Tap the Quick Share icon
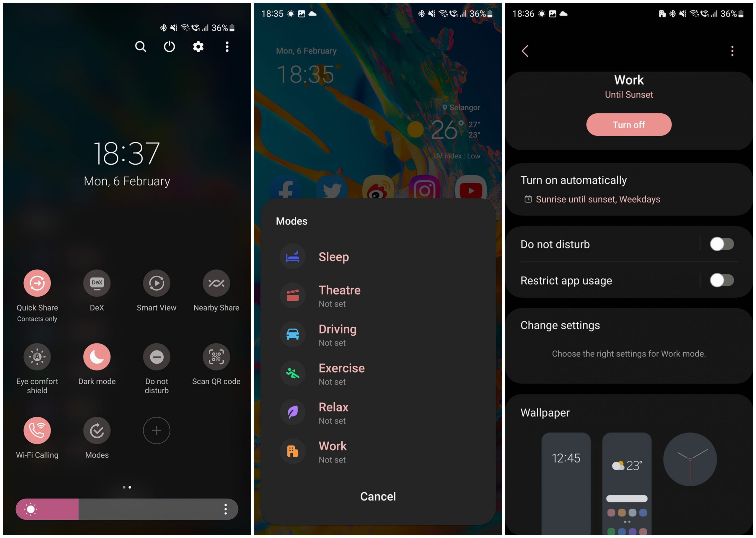 (x=37, y=283)
